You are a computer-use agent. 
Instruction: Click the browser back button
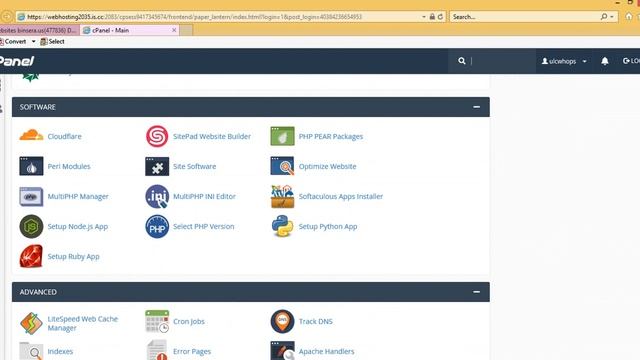pos(7,17)
